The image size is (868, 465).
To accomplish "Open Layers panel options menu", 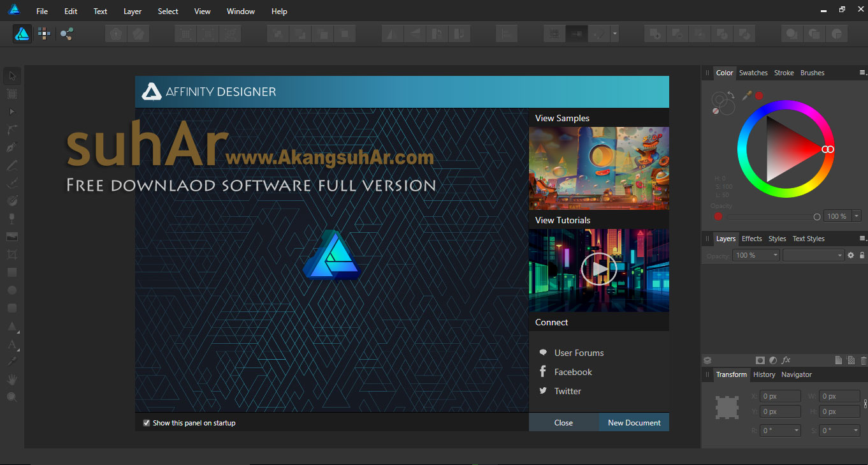I will coord(862,239).
